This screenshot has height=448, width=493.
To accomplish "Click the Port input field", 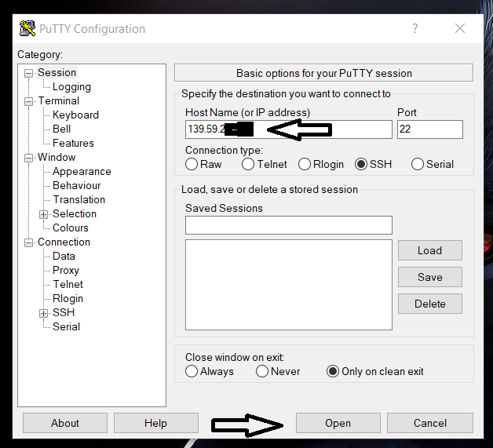I will [429, 129].
